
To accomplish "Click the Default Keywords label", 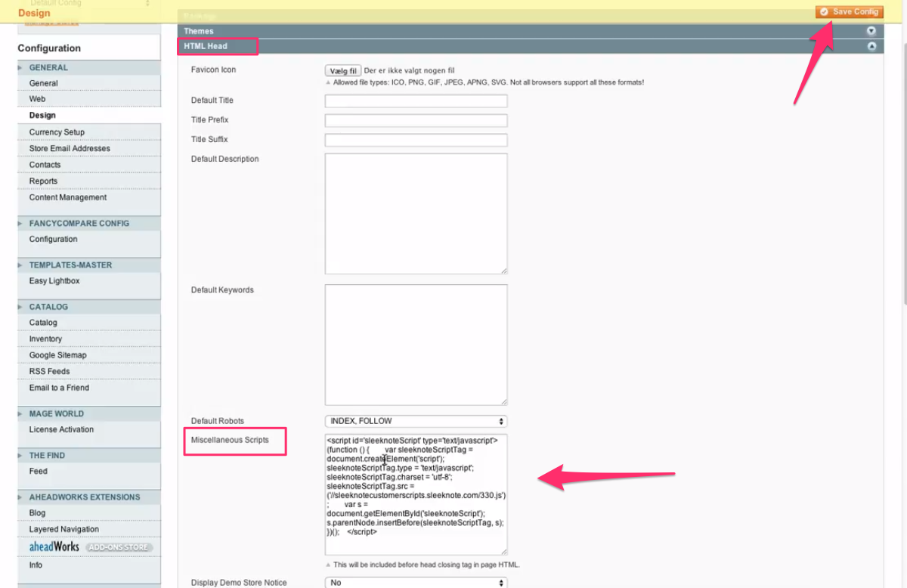I will coord(222,290).
